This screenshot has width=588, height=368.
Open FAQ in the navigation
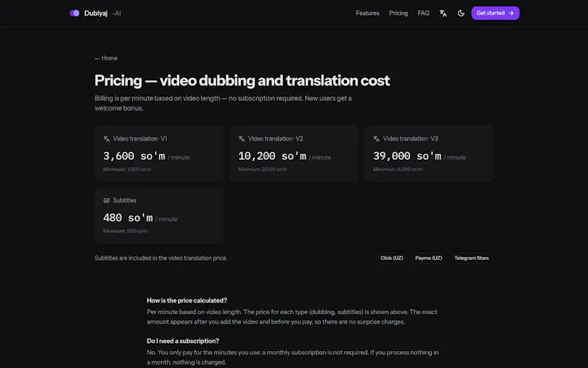click(x=423, y=13)
